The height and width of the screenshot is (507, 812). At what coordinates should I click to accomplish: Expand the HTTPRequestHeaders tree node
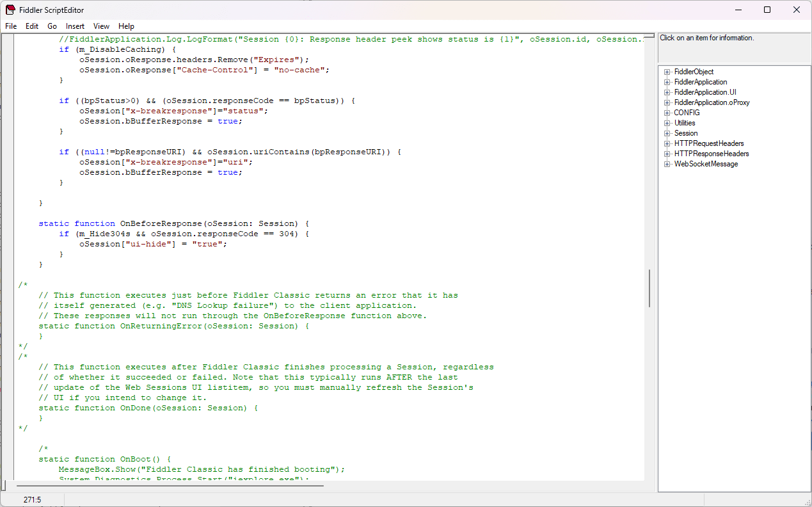point(667,143)
